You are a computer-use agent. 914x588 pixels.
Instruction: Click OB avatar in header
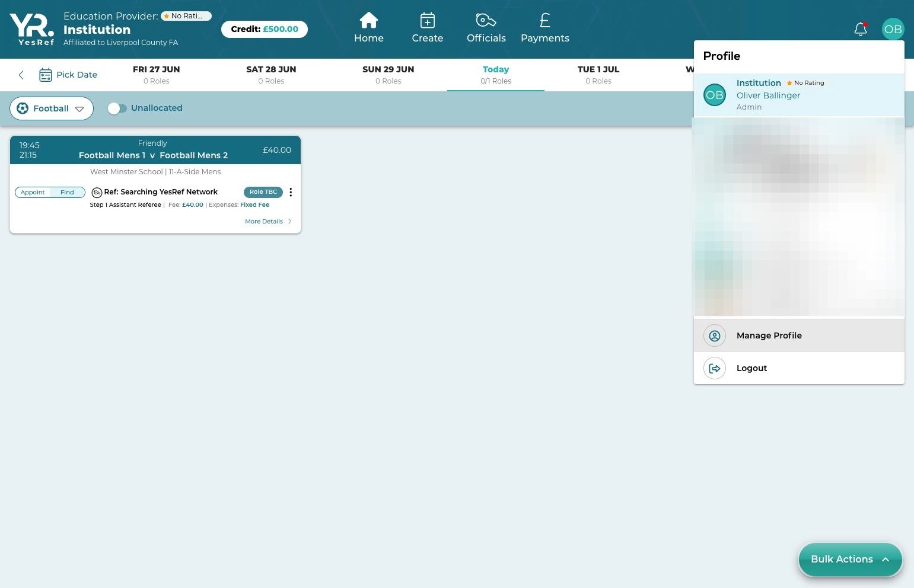tap(893, 29)
